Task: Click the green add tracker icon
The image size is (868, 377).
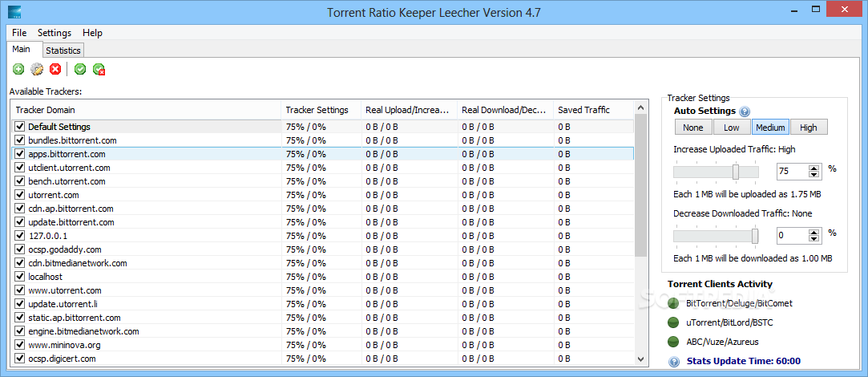Action: tap(18, 69)
